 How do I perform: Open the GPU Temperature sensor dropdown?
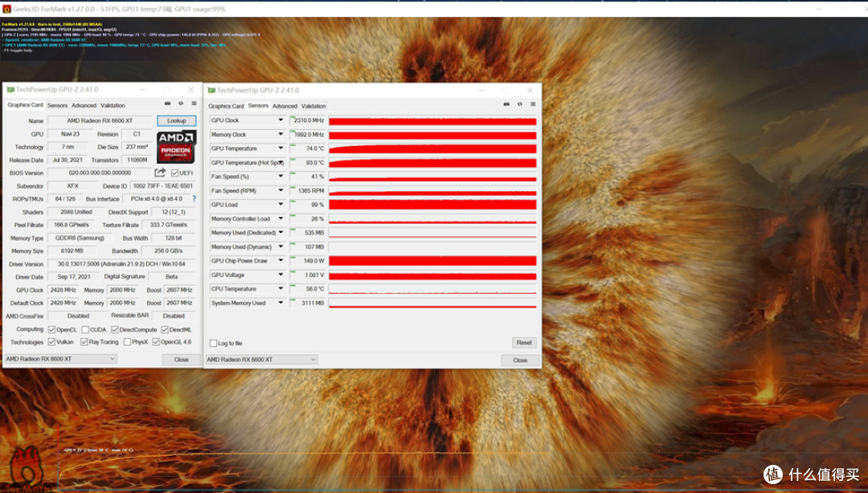(x=280, y=149)
